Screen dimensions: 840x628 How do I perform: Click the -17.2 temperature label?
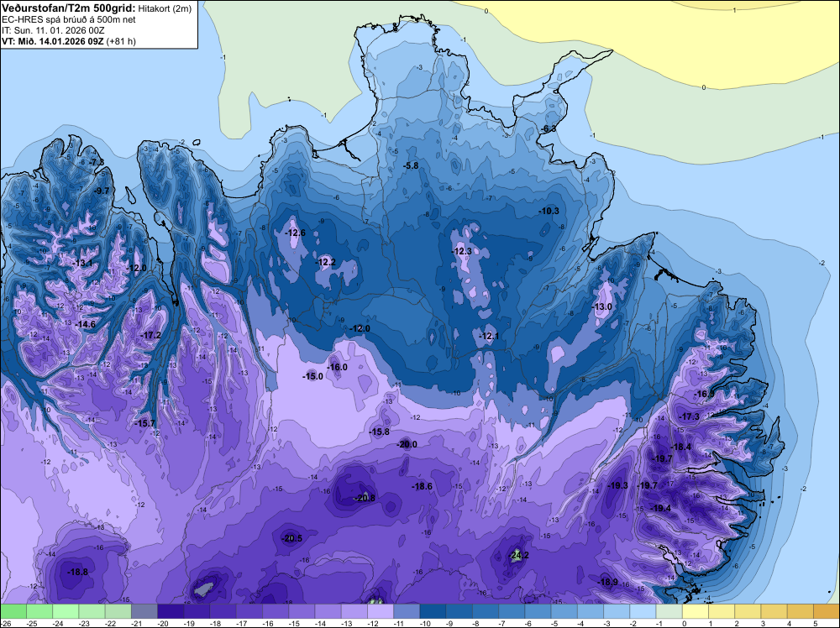pyautogui.click(x=150, y=335)
